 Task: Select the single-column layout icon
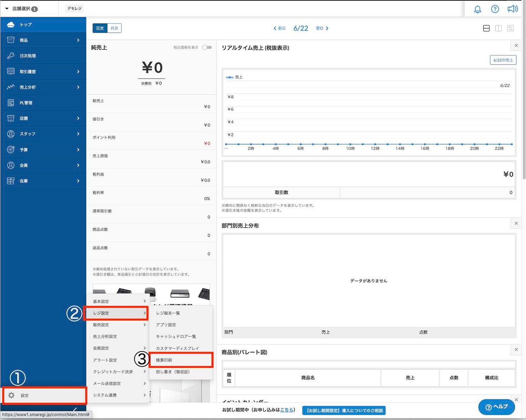tap(486, 29)
